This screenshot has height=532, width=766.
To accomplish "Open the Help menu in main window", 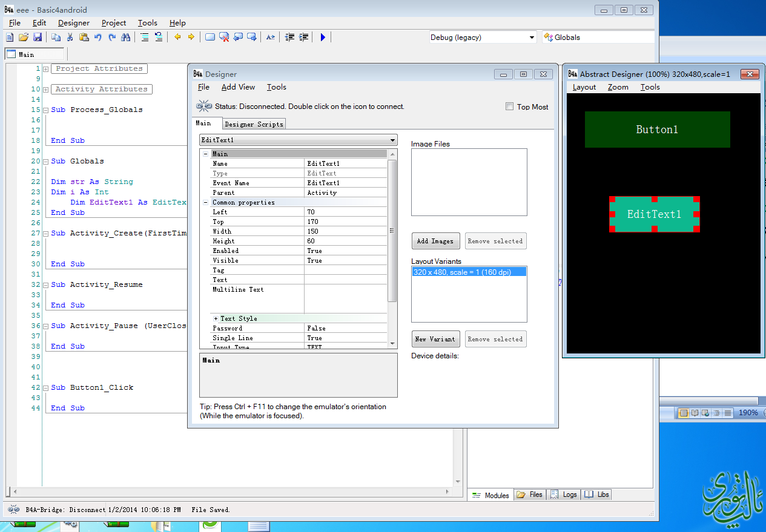I will pos(177,23).
